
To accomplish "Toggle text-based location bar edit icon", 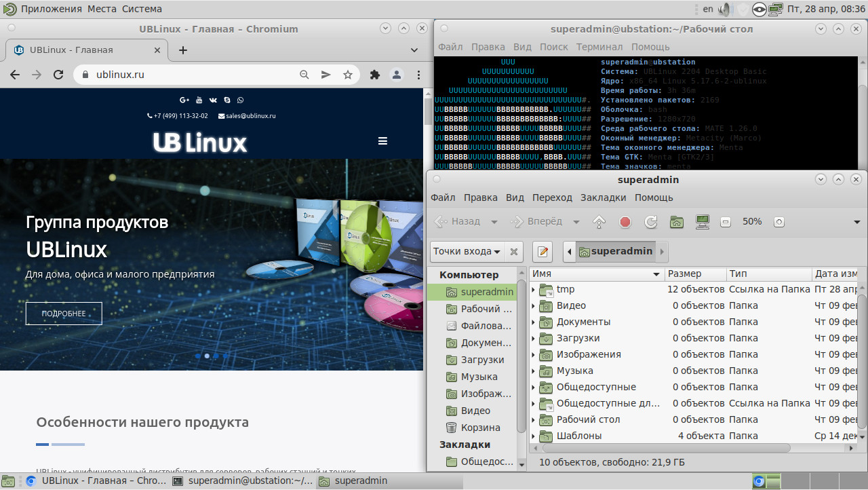I will [x=542, y=252].
